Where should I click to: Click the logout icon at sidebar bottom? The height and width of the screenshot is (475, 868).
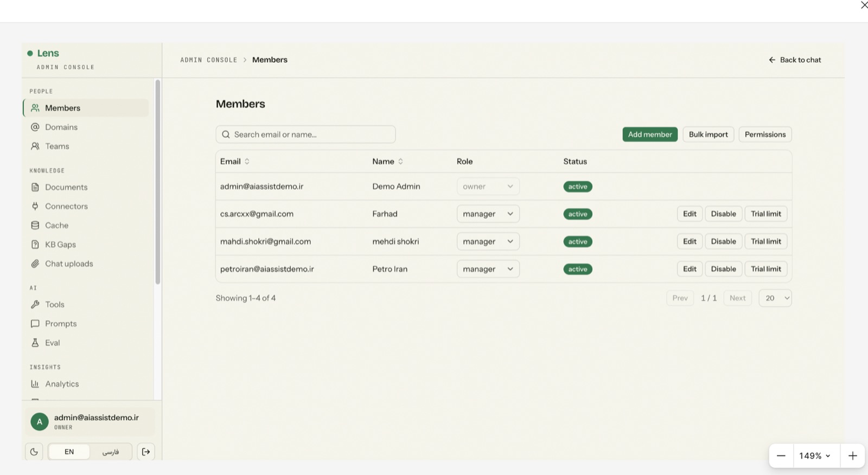[146, 452]
